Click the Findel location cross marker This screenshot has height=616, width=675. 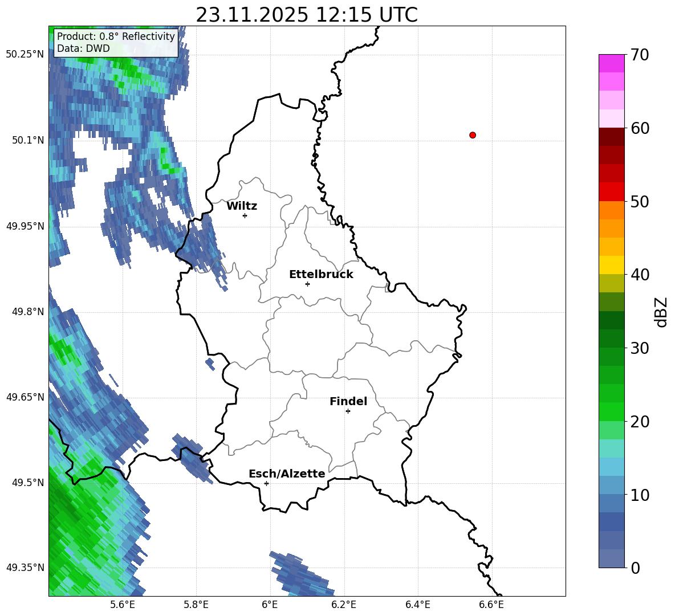[x=348, y=411]
